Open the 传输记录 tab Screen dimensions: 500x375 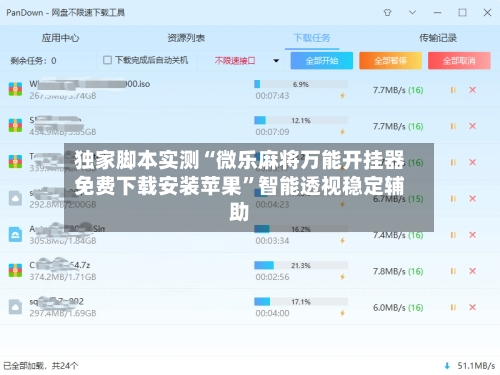[438, 38]
